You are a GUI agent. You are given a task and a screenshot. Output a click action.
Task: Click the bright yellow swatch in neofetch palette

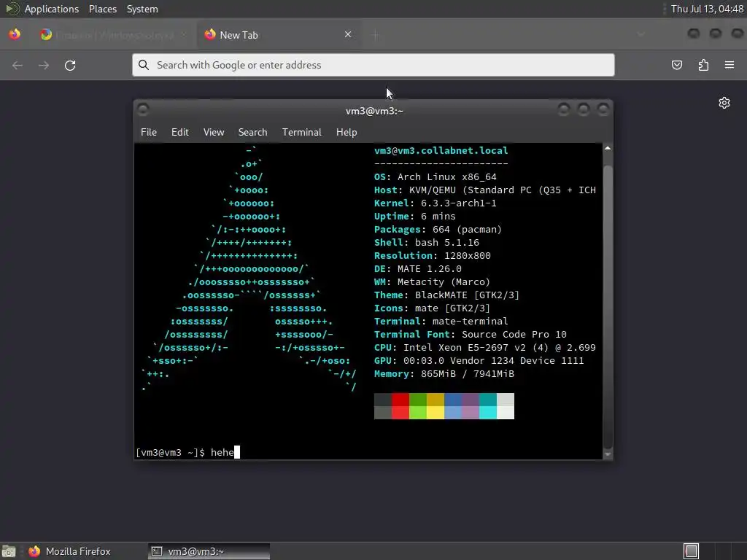point(436,413)
